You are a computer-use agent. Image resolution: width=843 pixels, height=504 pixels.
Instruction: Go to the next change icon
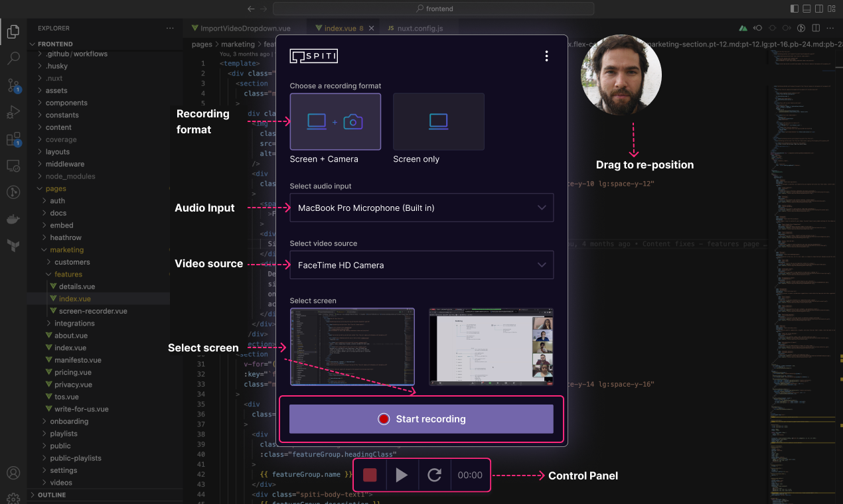pos(787,29)
